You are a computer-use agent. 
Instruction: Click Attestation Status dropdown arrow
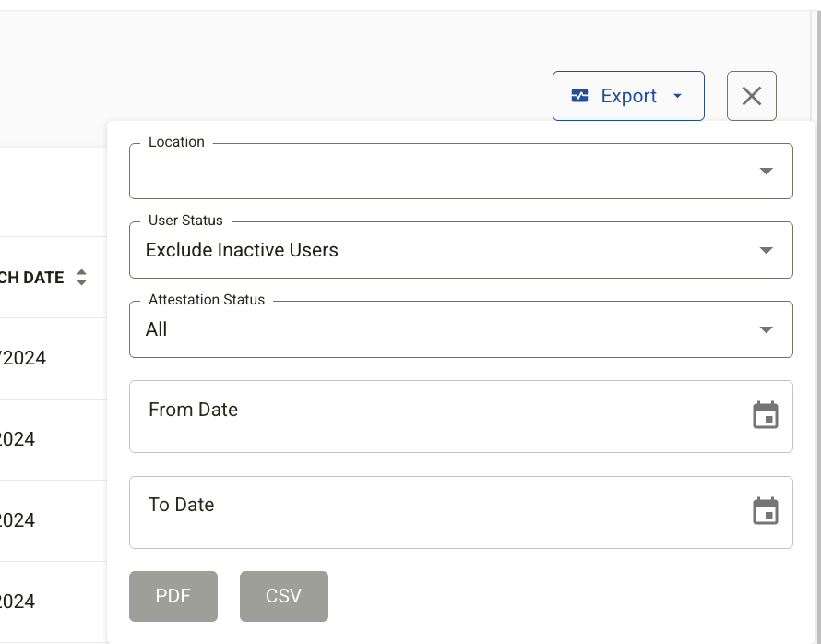(x=766, y=329)
